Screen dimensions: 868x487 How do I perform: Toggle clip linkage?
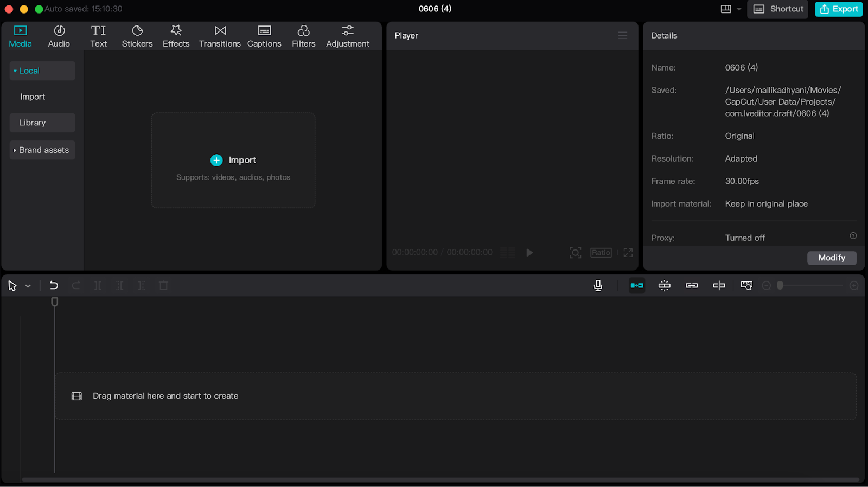[x=692, y=285]
